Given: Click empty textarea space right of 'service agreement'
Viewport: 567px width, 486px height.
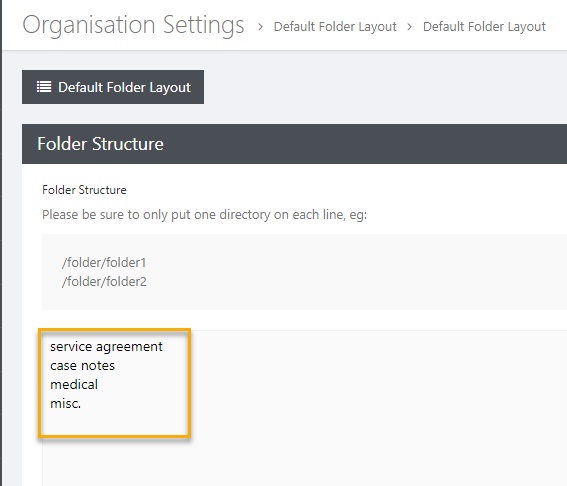Looking at the screenshot, I should (x=362, y=346).
